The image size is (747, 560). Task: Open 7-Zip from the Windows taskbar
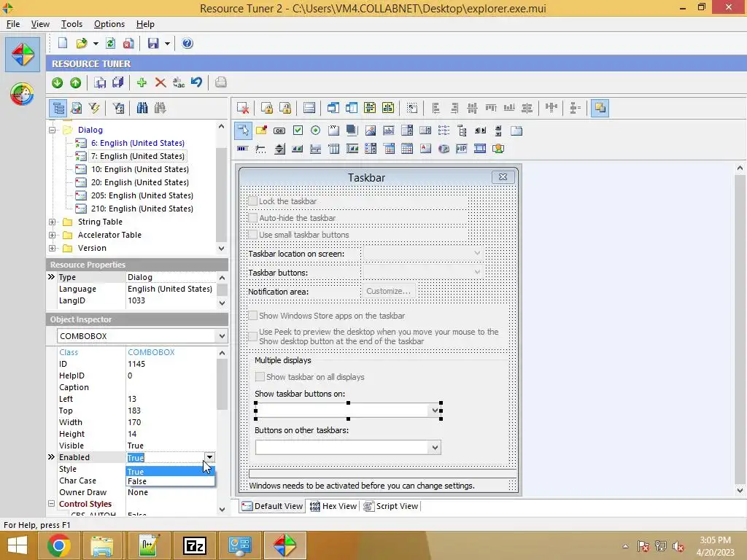pyautogui.click(x=194, y=545)
